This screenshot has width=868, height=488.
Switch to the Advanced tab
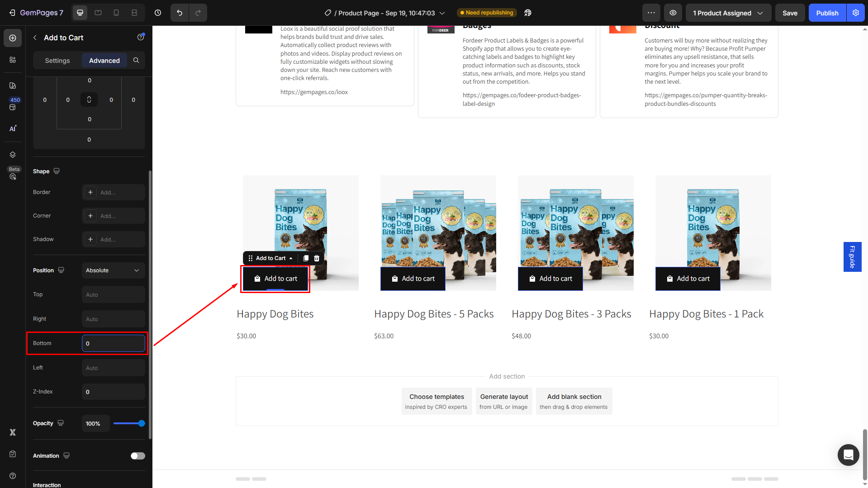point(104,61)
